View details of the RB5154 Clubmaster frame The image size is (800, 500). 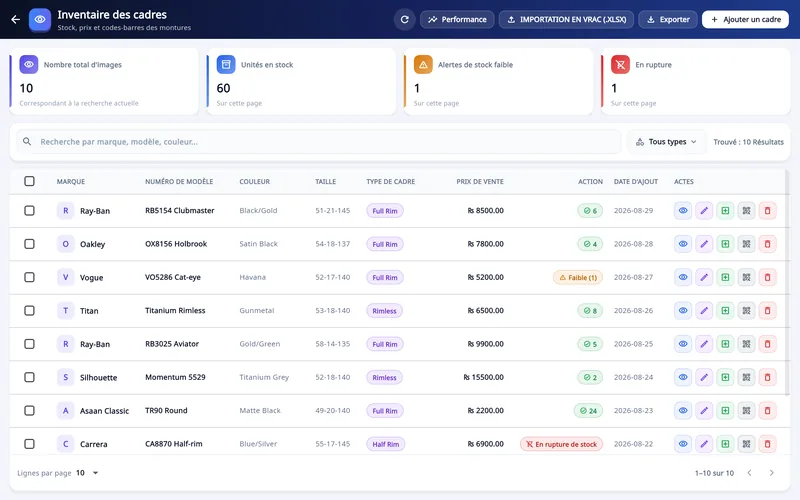pyautogui.click(x=683, y=211)
